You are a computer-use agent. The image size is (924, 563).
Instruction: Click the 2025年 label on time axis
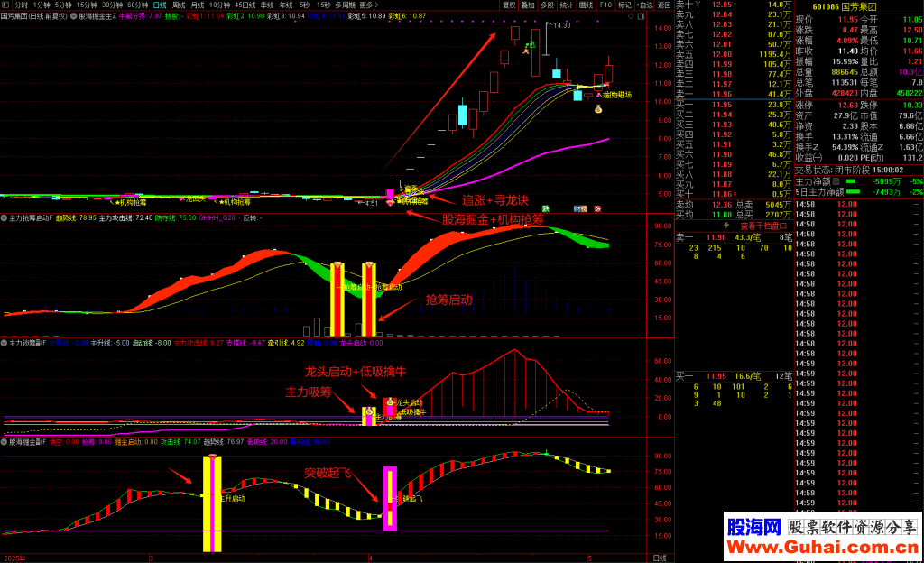coord(14,558)
